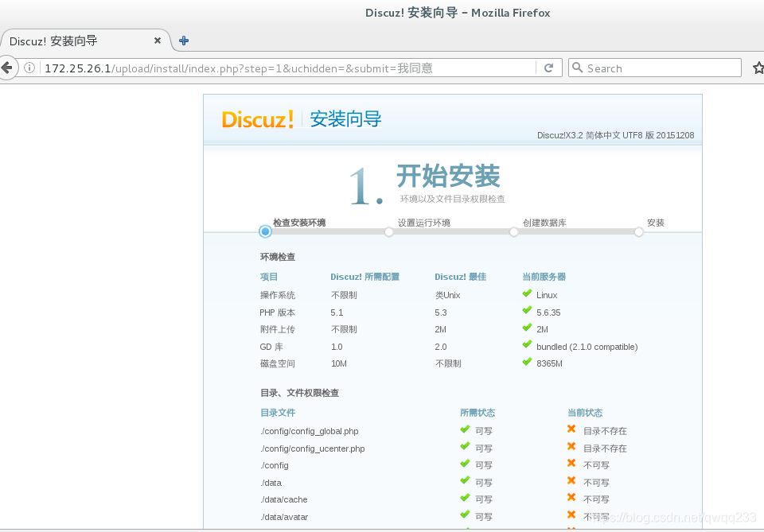
Task: Click the 附件上传 row label
Action: point(277,329)
